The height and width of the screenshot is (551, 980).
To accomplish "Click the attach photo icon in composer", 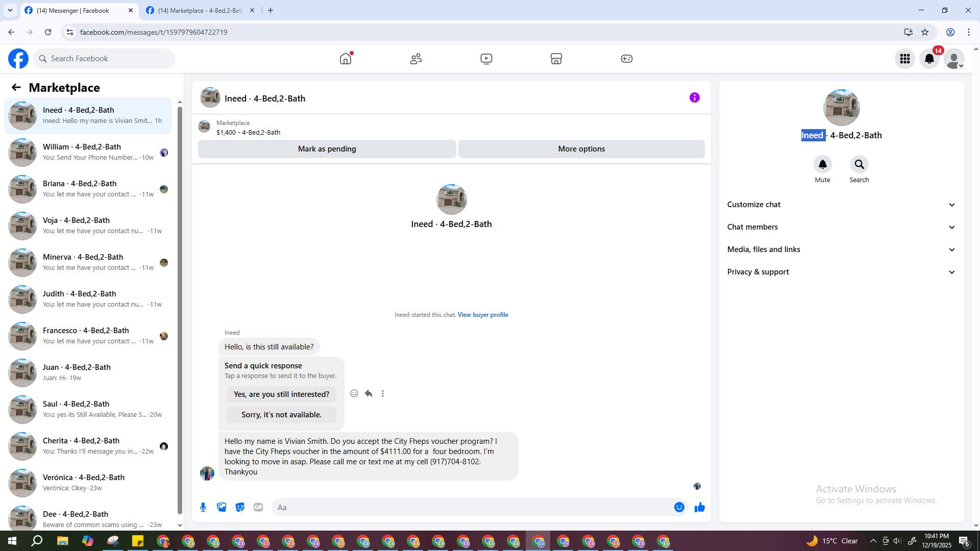I will (222, 507).
